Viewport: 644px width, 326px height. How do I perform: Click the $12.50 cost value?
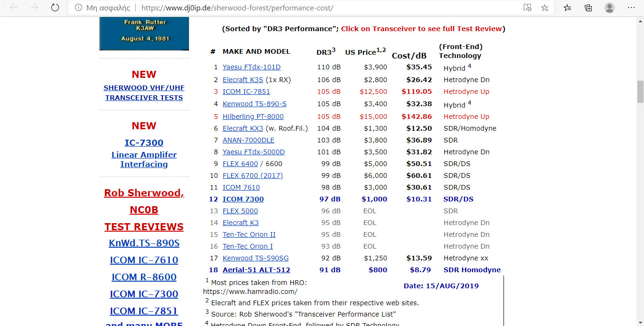[419, 128]
